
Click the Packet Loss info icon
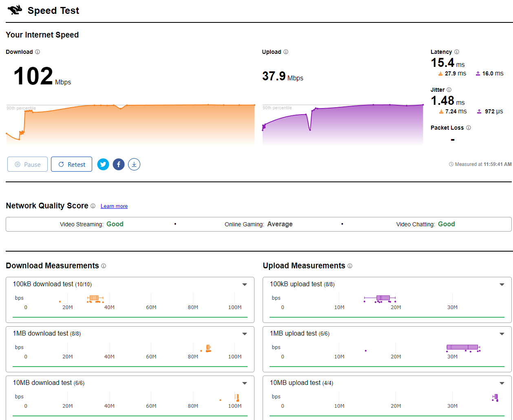(x=469, y=128)
